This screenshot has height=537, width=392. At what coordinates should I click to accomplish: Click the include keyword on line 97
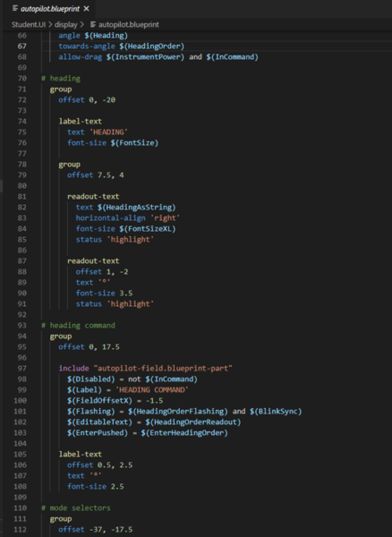[73, 368]
